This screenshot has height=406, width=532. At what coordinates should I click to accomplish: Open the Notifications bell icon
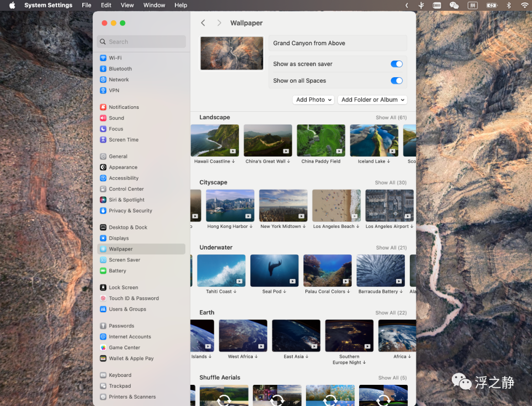[103, 107]
